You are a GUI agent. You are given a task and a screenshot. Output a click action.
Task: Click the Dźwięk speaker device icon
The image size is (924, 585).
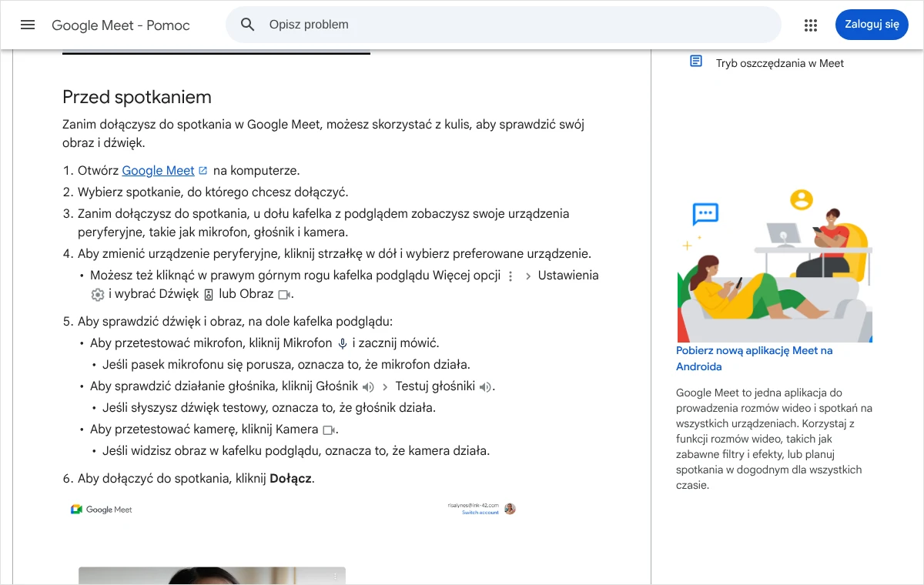coord(208,295)
